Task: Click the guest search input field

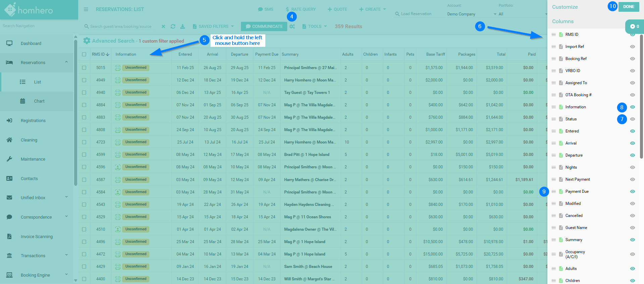Action: 123,26
